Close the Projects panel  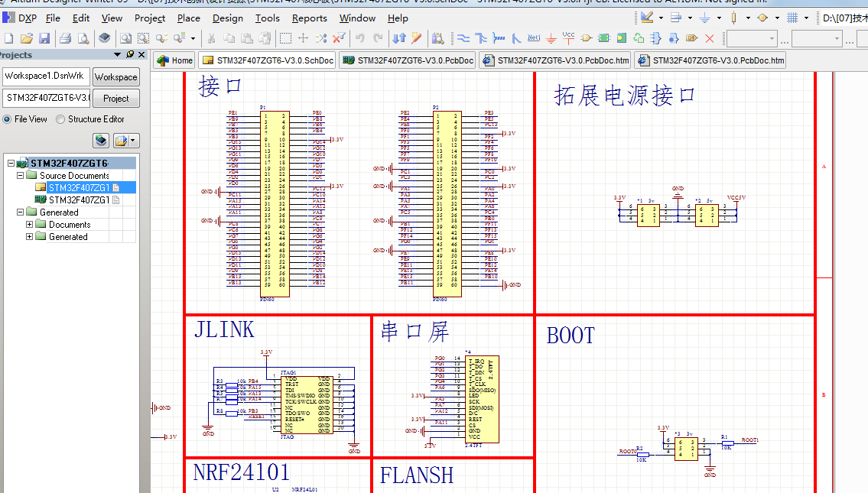pos(141,54)
